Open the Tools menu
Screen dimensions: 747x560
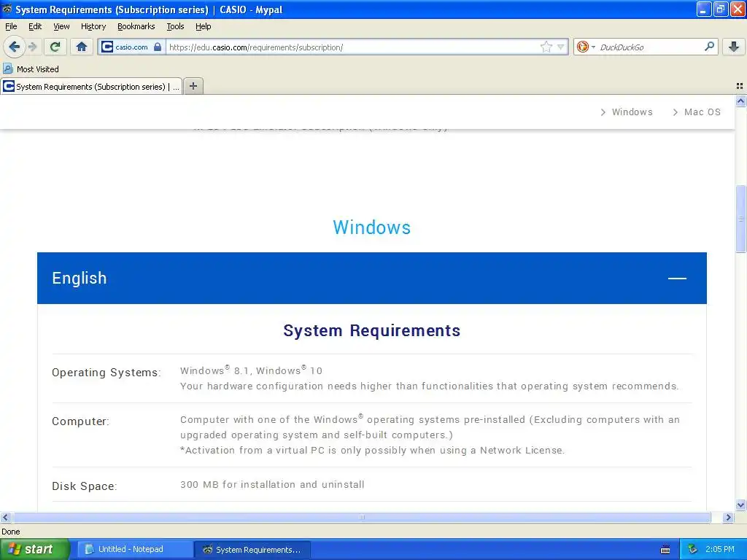[x=175, y=26]
